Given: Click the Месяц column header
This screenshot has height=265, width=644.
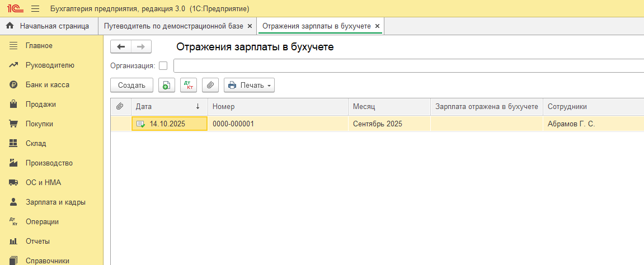Looking at the screenshot, I should pyautogui.click(x=364, y=107).
